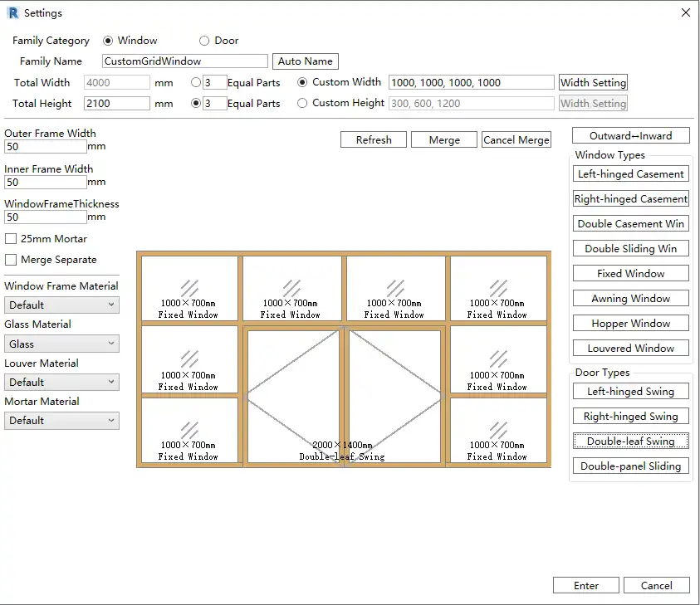
Task: Toggle the Merge Separate checkbox
Action: pos(11,260)
